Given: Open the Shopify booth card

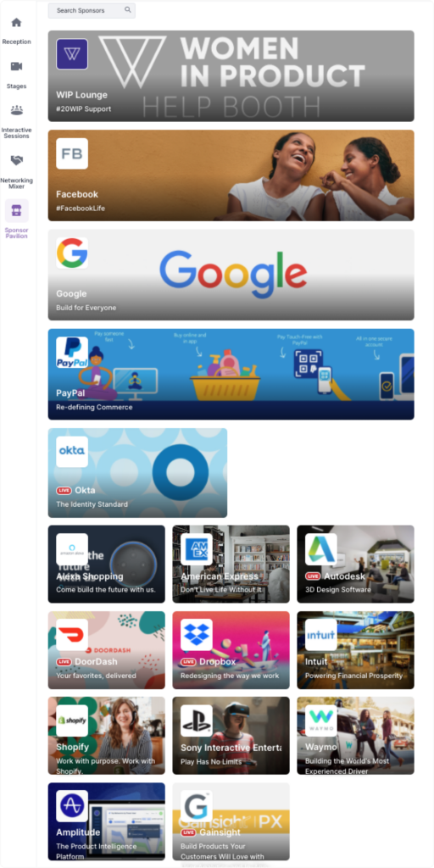Looking at the screenshot, I should point(106,736).
